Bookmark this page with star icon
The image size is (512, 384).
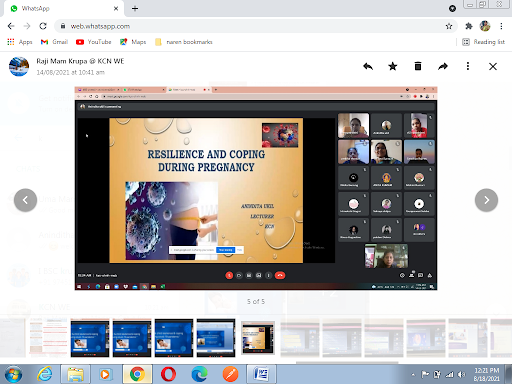(449, 26)
